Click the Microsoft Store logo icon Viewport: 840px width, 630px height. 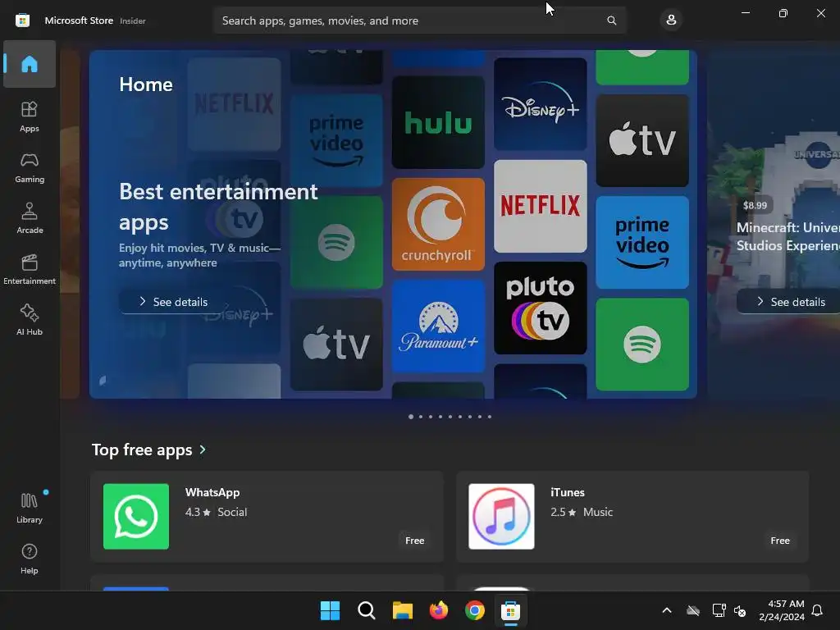click(x=22, y=21)
